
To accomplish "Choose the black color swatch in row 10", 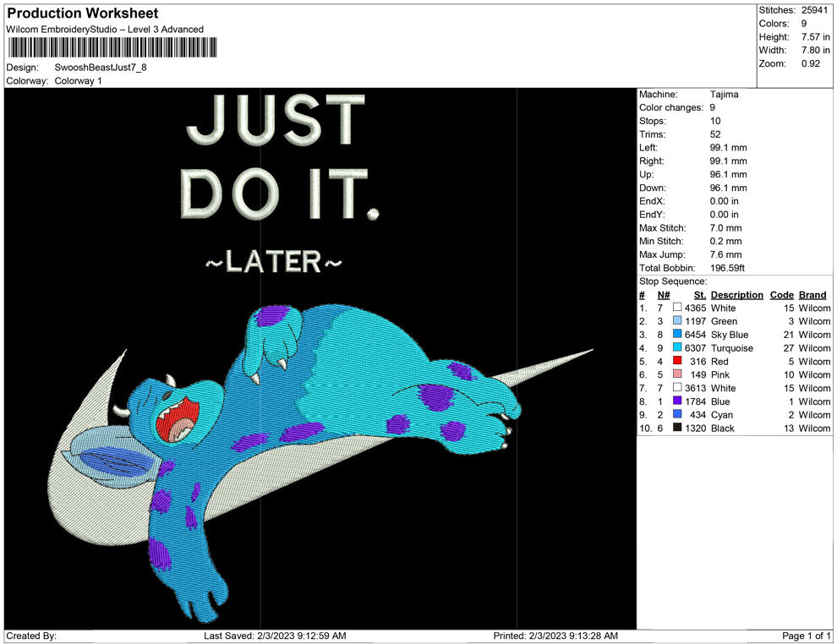I will point(677,428).
